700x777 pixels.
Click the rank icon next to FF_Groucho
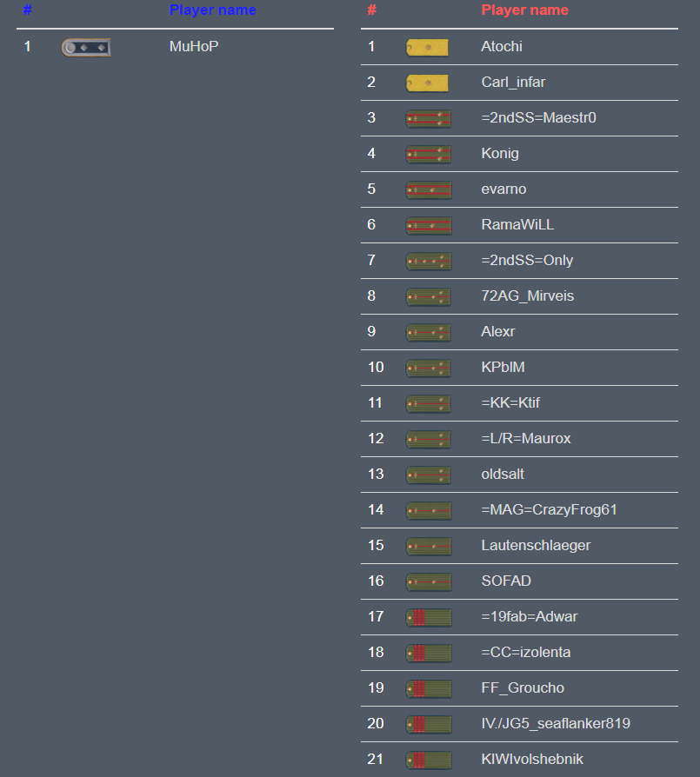pos(428,688)
